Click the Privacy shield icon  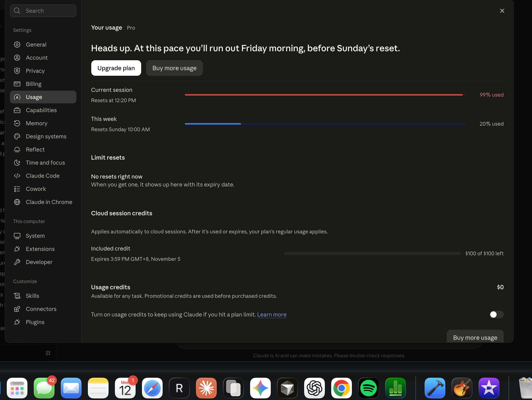[17, 71]
